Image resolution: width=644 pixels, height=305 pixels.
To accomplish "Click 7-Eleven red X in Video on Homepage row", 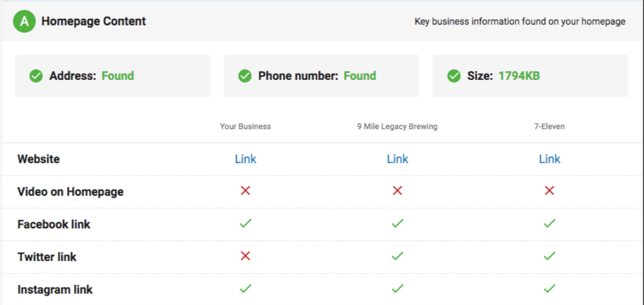I will [x=550, y=190].
